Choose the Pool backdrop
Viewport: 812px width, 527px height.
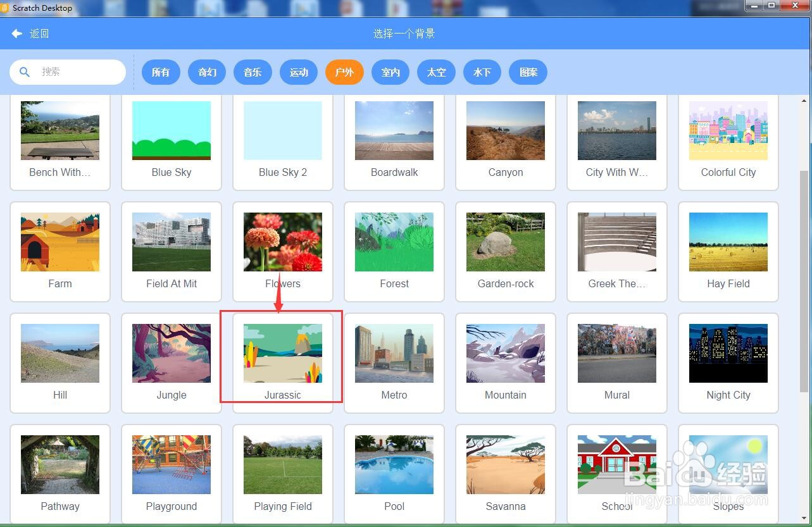394,474
